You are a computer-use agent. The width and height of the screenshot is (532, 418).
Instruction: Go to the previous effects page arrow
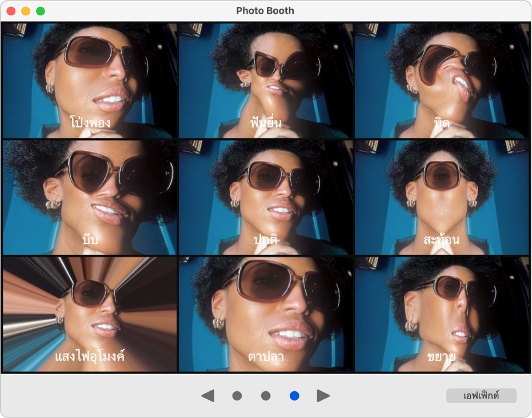pyautogui.click(x=208, y=396)
